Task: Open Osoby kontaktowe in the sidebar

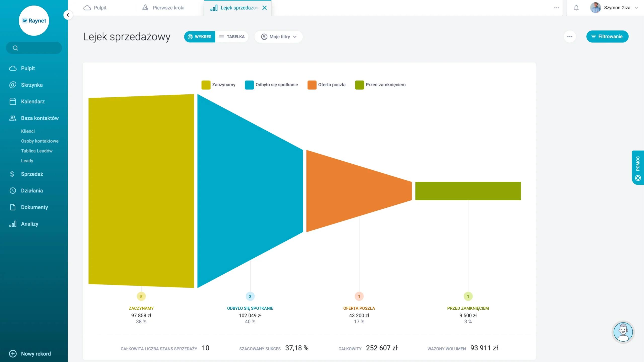Action: (x=40, y=141)
